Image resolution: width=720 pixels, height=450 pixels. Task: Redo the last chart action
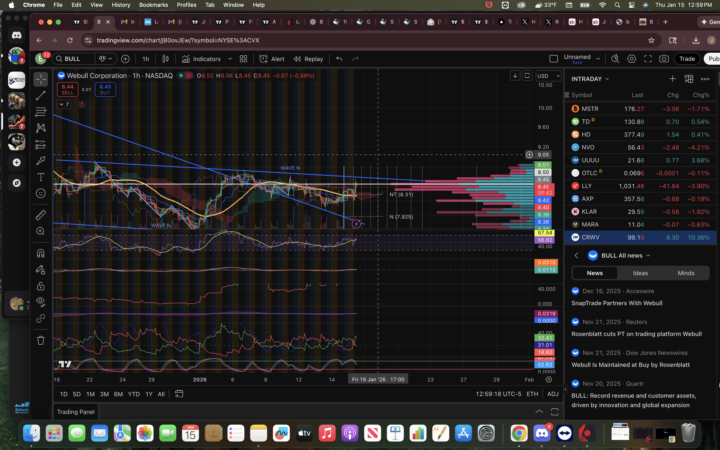point(355,59)
